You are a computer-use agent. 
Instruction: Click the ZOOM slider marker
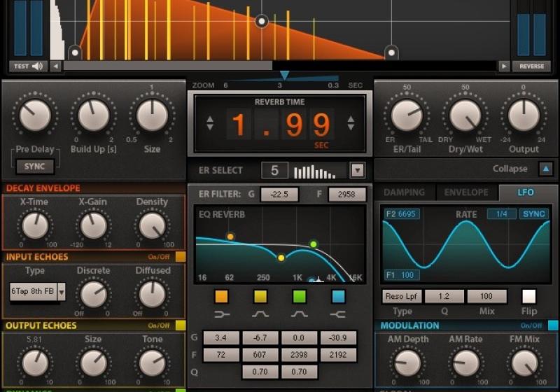coord(284,76)
